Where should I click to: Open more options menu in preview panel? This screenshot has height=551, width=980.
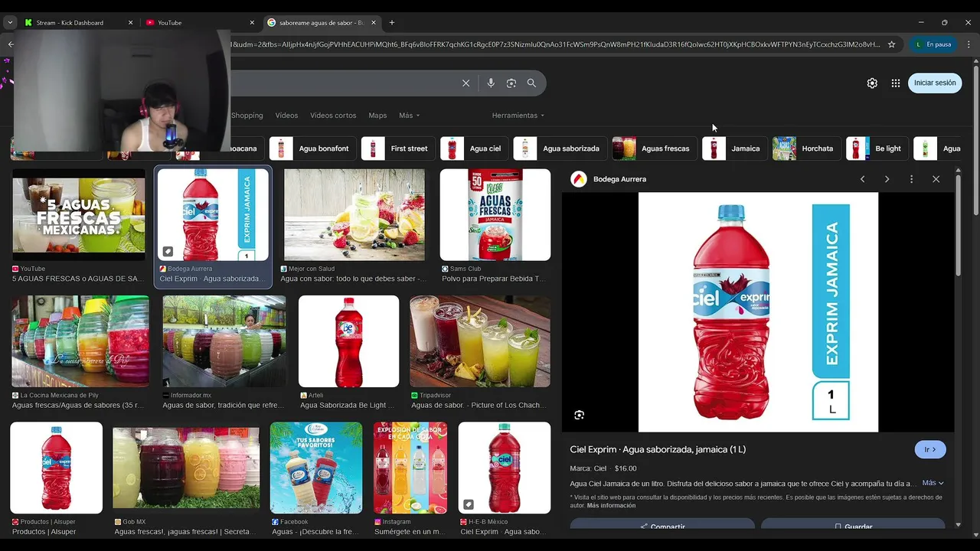[x=911, y=179]
